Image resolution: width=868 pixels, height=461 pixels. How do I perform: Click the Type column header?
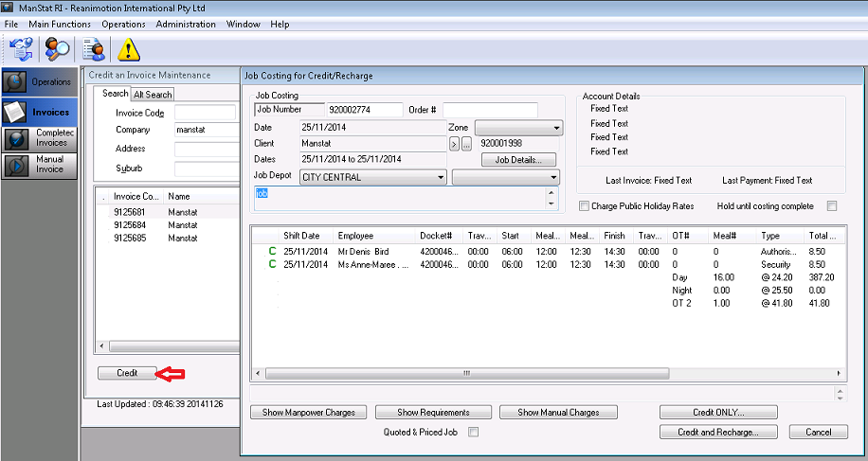click(780, 236)
